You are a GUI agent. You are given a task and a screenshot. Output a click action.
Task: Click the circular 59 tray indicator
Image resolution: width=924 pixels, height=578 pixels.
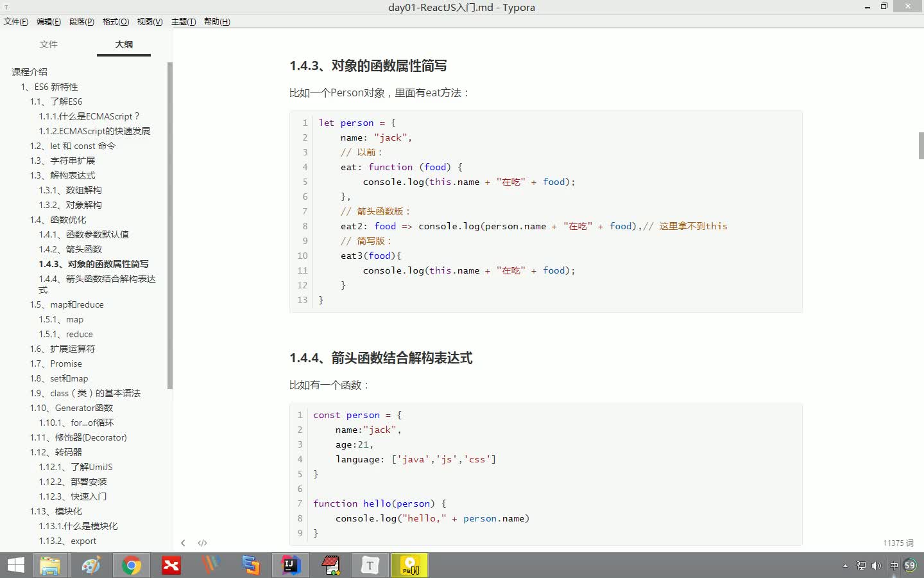[x=910, y=566]
